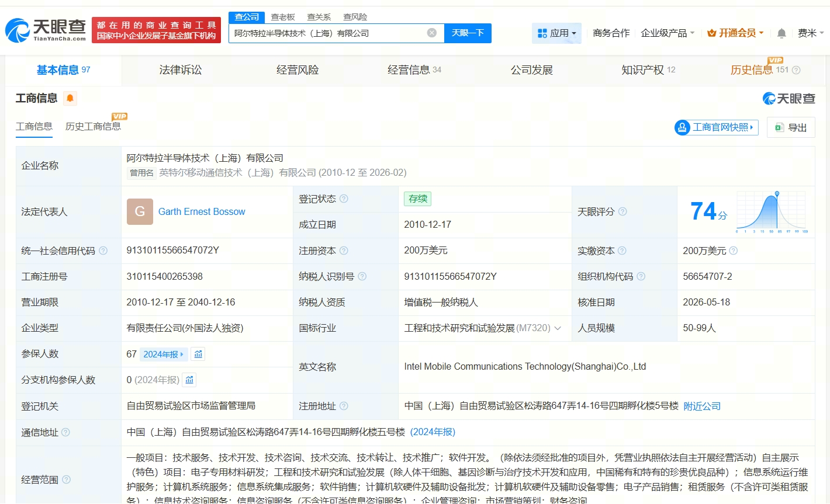The width and height of the screenshot is (830, 504).
Task: Click the Tianyancha logo in the header
Action: 46,30
